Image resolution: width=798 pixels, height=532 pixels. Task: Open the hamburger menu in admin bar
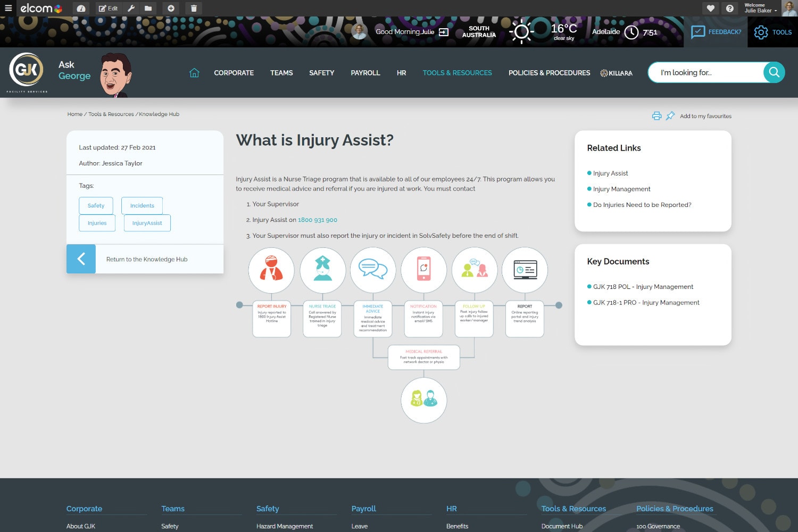coord(9,8)
